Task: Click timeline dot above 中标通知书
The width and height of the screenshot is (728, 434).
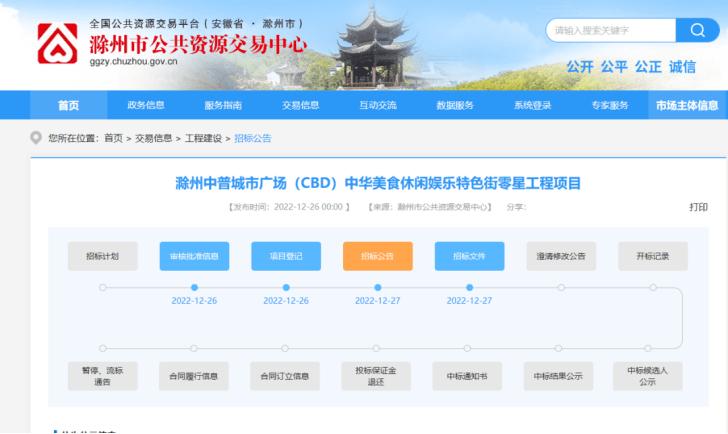Action: coord(467,348)
